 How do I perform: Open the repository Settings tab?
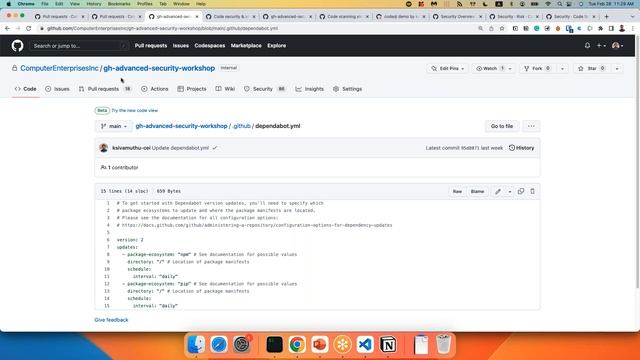point(347,89)
